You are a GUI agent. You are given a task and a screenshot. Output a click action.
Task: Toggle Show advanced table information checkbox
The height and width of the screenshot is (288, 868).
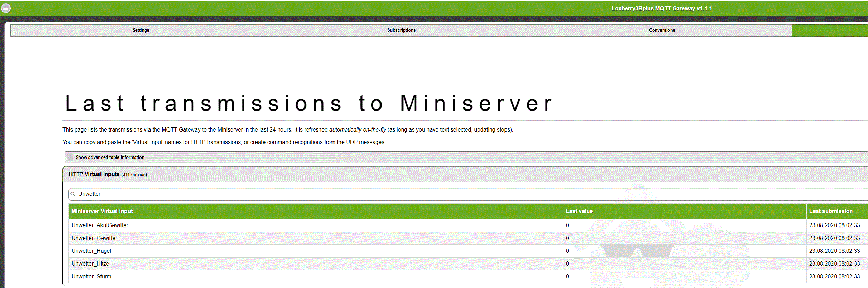[x=70, y=157]
